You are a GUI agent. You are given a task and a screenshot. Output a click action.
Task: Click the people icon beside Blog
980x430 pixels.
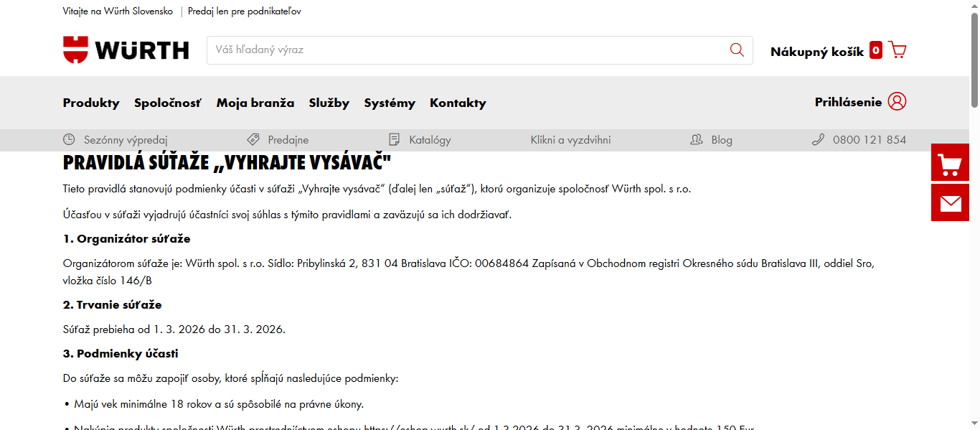(x=694, y=139)
